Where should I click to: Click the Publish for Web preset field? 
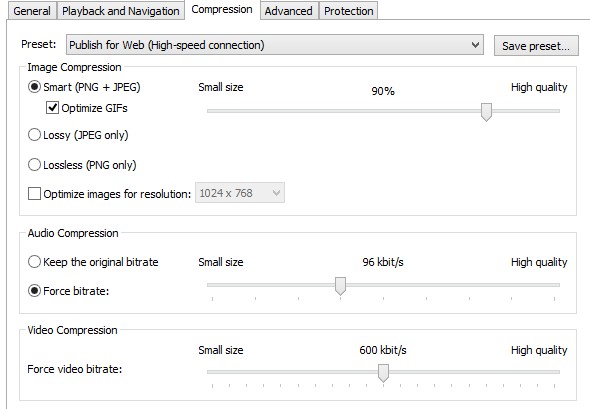pyautogui.click(x=275, y=45)
